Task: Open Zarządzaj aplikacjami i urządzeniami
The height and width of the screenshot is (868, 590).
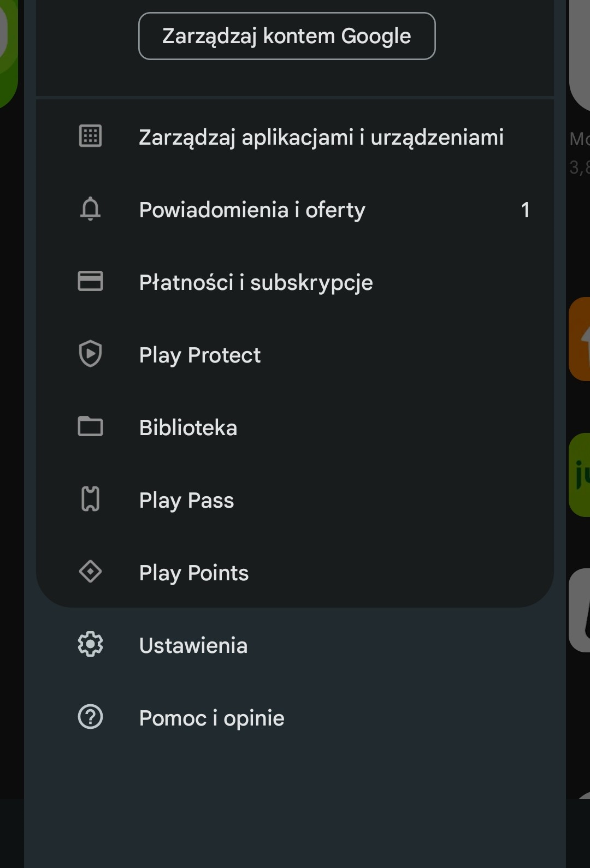Action: pos(321,138)
